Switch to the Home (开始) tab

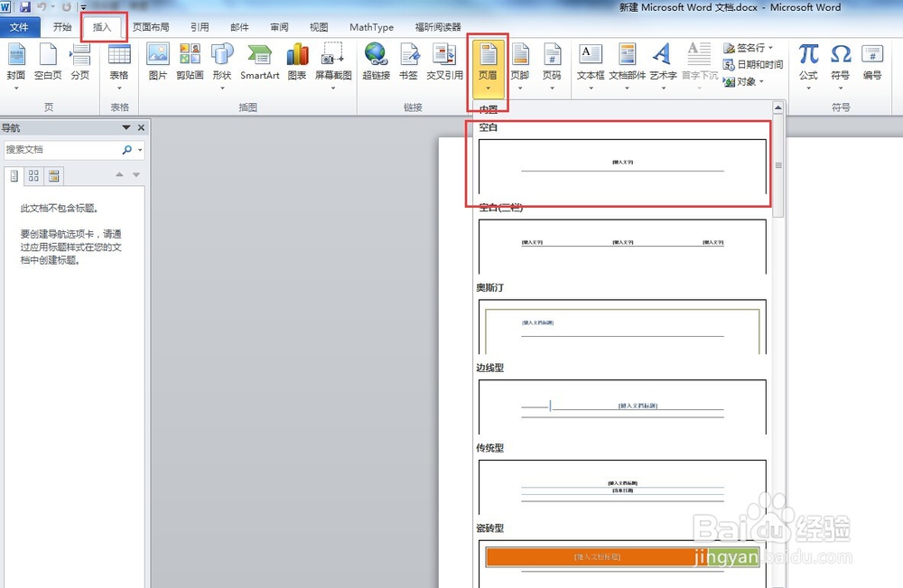[62, 27]
